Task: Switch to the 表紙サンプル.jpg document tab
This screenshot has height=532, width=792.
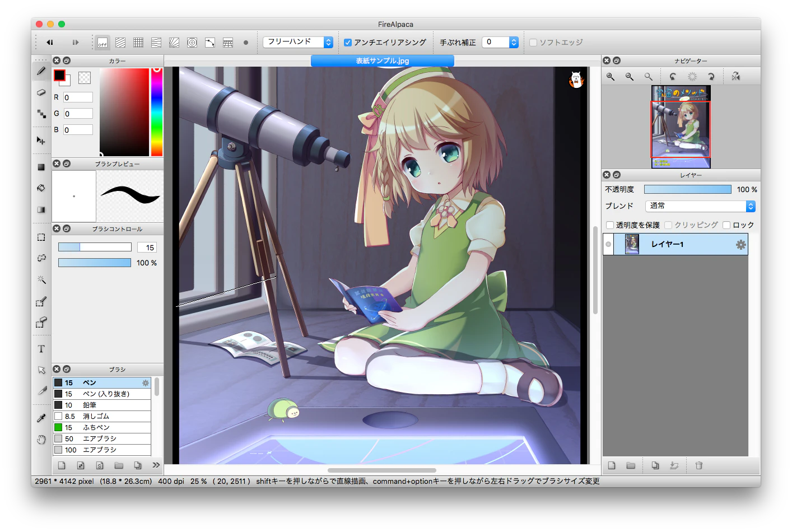Action: coord(383,60)
